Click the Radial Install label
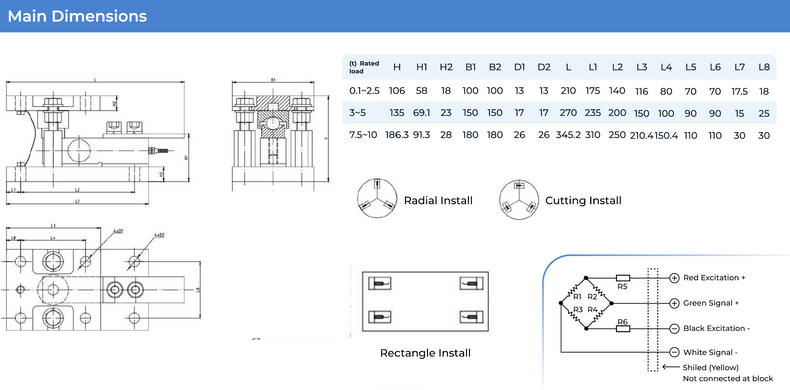Viewport: 790px width, 390px height. click(438, 201)
